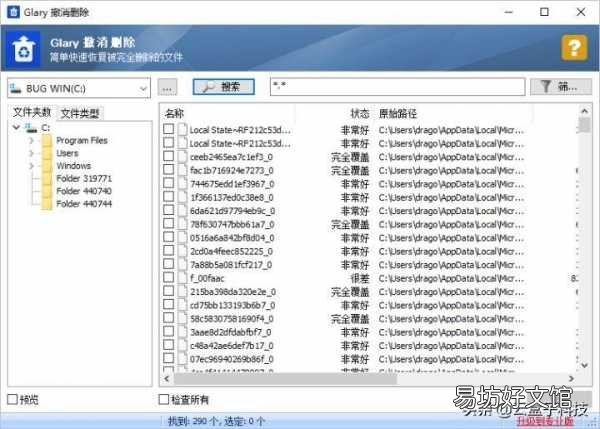Check the box for 2cd0a4feec852225_0
Viewport: 600px width, 429px height.
point(168,251)
